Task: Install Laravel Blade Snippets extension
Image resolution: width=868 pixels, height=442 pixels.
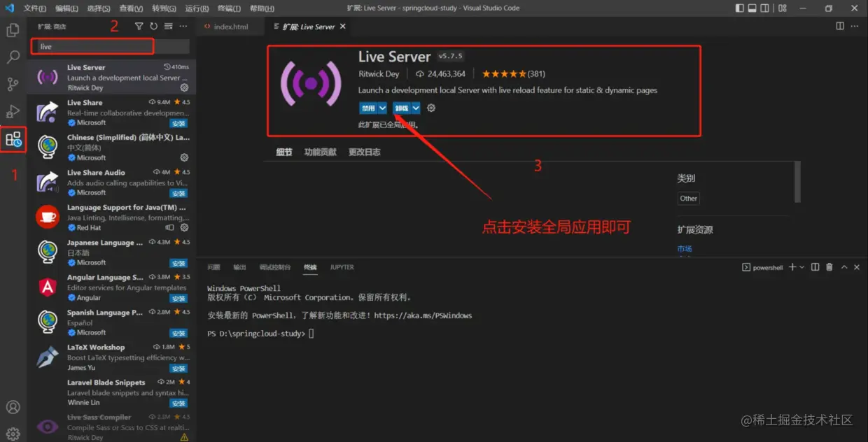Action: 178,403
